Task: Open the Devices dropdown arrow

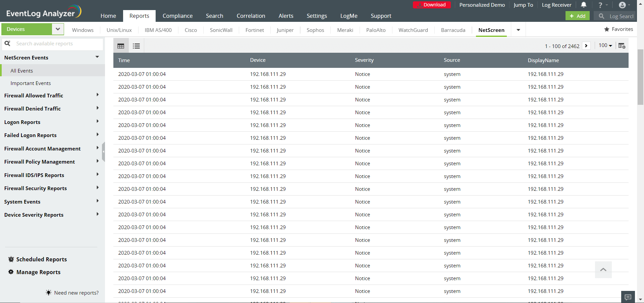Action: 58,29
